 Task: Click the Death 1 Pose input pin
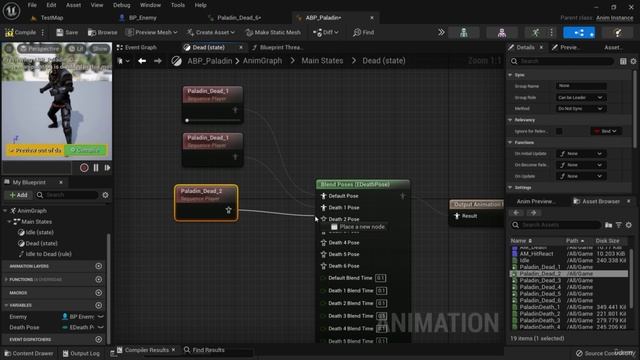coord(324,207)
